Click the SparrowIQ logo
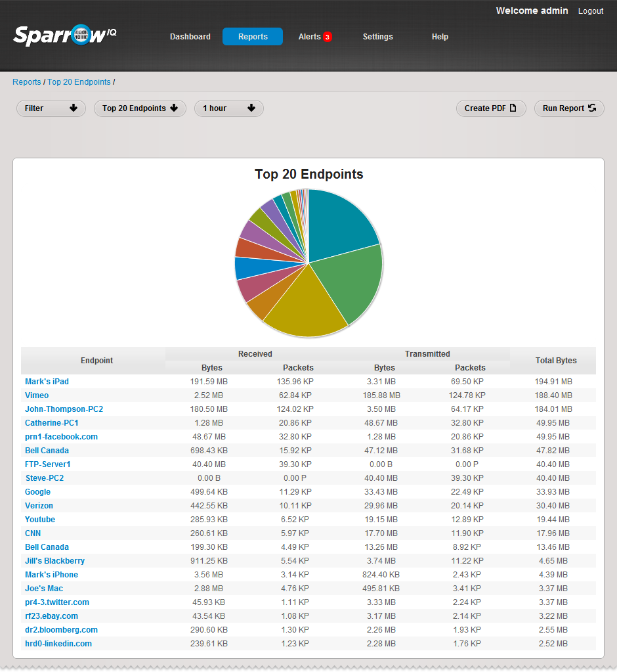 pyautogui.click(x=65, y=35)
